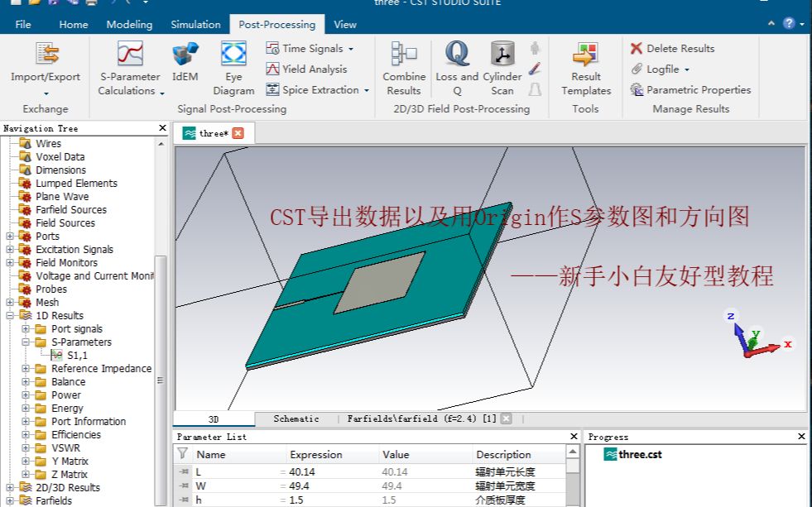Expand the 2D/3D Results node
Viewport: 812px width, 507px height.
(9, 487)
